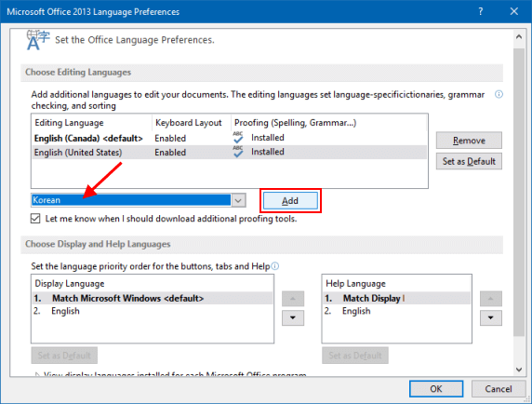This screenshot has width=532, height=404.
Task: Click the 'Editing Language' column header
Action: tap(91, 123)
